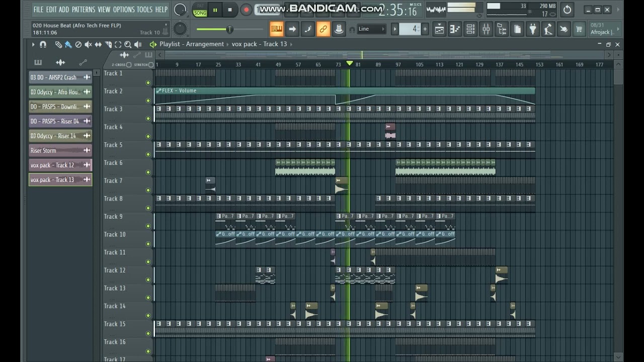Open the Browser view

point(502,29)
